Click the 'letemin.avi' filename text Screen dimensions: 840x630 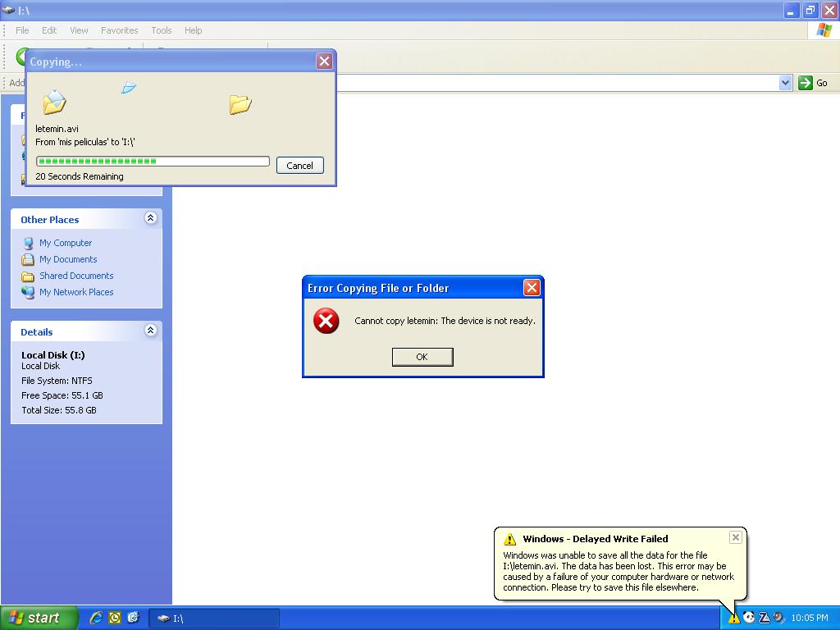point(57,129)
